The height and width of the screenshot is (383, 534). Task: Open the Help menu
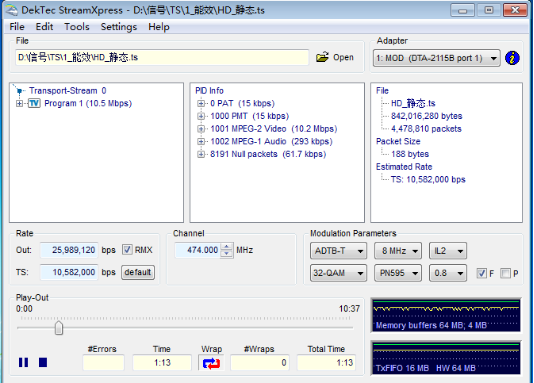159,27
